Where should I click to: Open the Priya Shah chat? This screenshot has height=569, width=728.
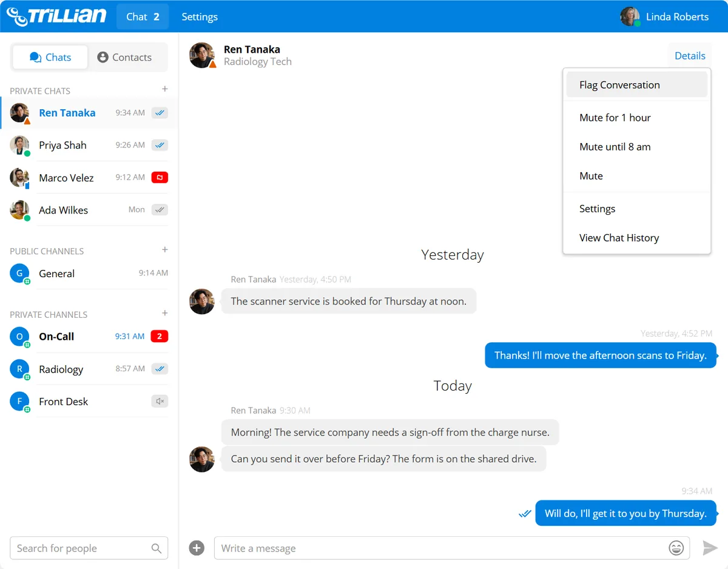point(89,145)
